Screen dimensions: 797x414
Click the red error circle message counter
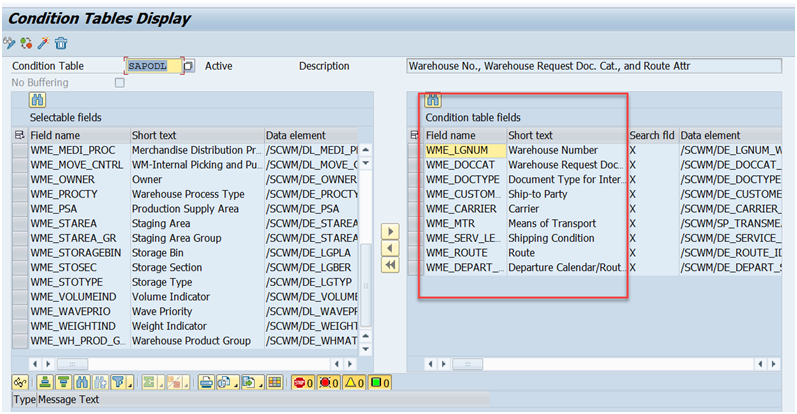click(x=328, y=382)
